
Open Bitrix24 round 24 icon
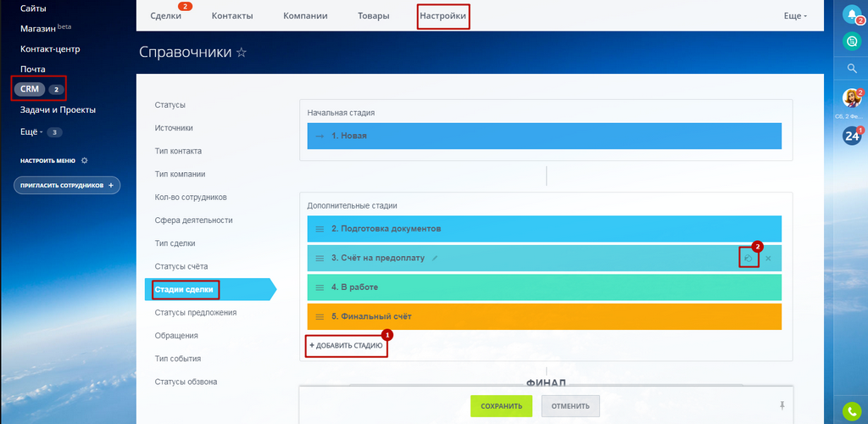click(x=852, y=136)
